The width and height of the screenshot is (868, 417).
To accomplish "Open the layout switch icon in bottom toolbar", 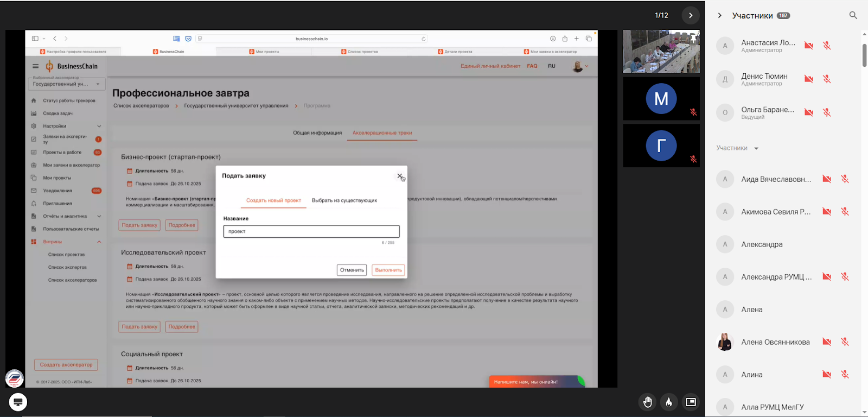I will coord(691,402).
